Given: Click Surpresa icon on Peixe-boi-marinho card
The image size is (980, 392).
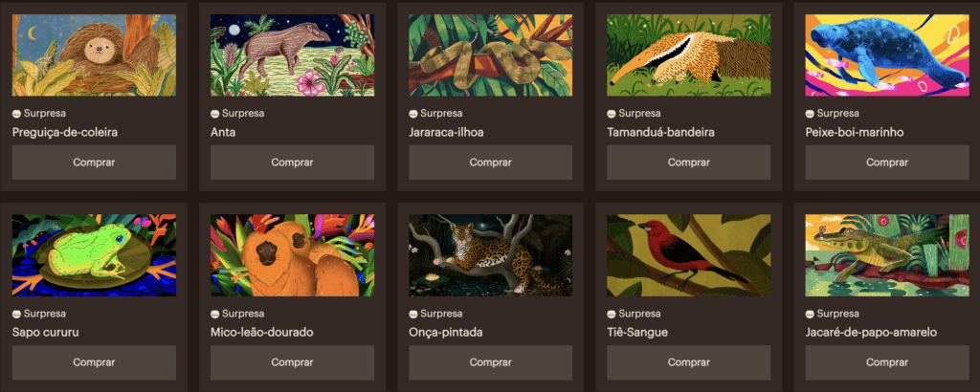Looking at the screenshot, I should pos(810,114).
